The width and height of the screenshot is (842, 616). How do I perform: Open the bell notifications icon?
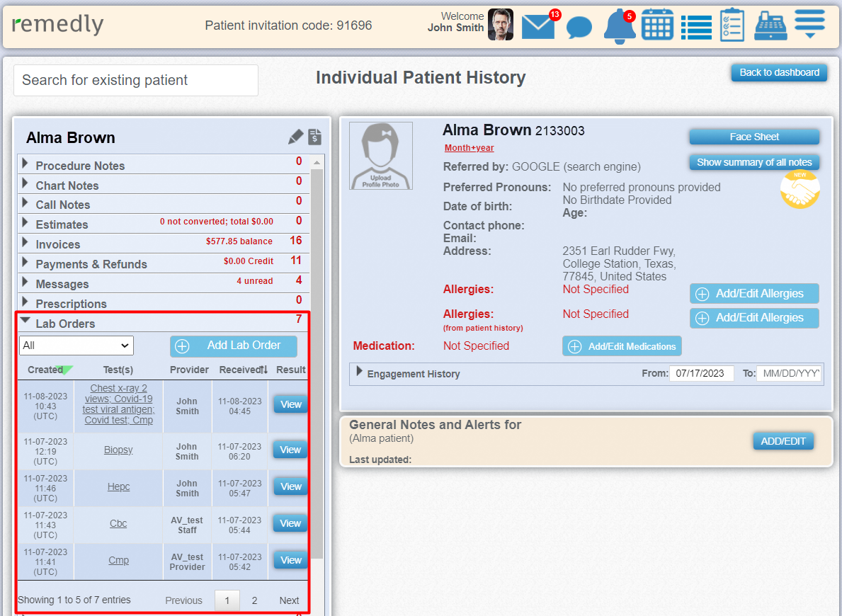(x=619, y=26)
